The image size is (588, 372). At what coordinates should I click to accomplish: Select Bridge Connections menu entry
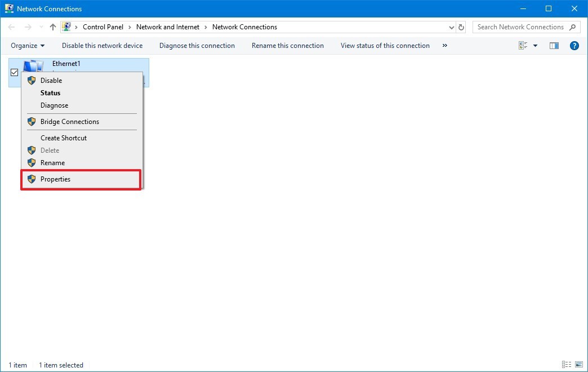coord(69,121)
